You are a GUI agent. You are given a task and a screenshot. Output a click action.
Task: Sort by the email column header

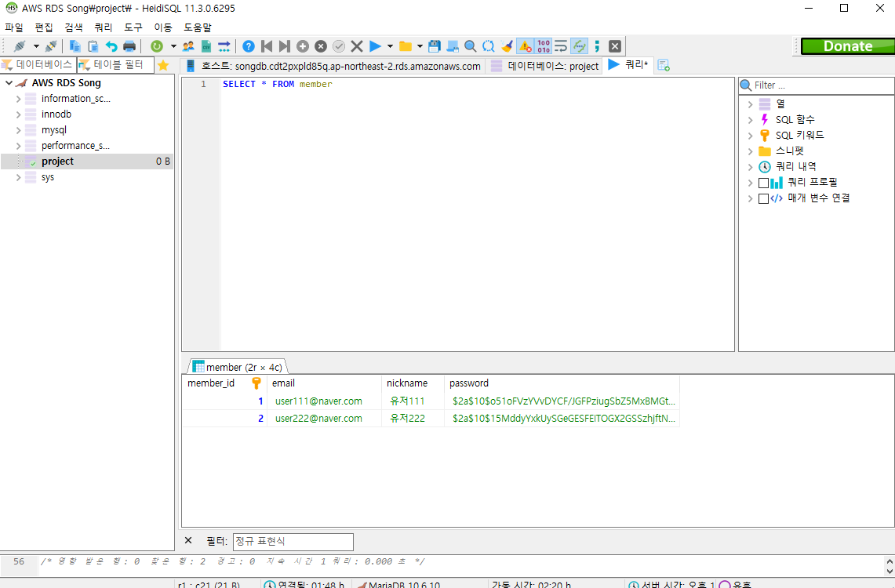click(x=324, y=383)
